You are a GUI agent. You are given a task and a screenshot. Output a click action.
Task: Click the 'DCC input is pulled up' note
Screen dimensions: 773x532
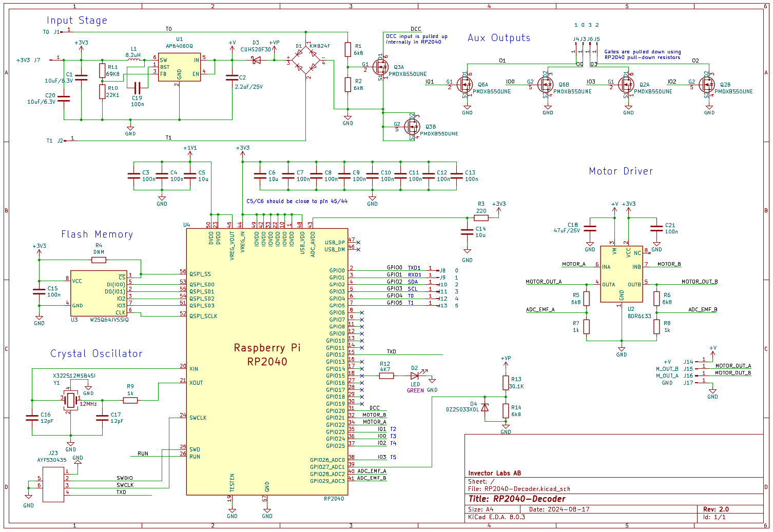point(416,39)
